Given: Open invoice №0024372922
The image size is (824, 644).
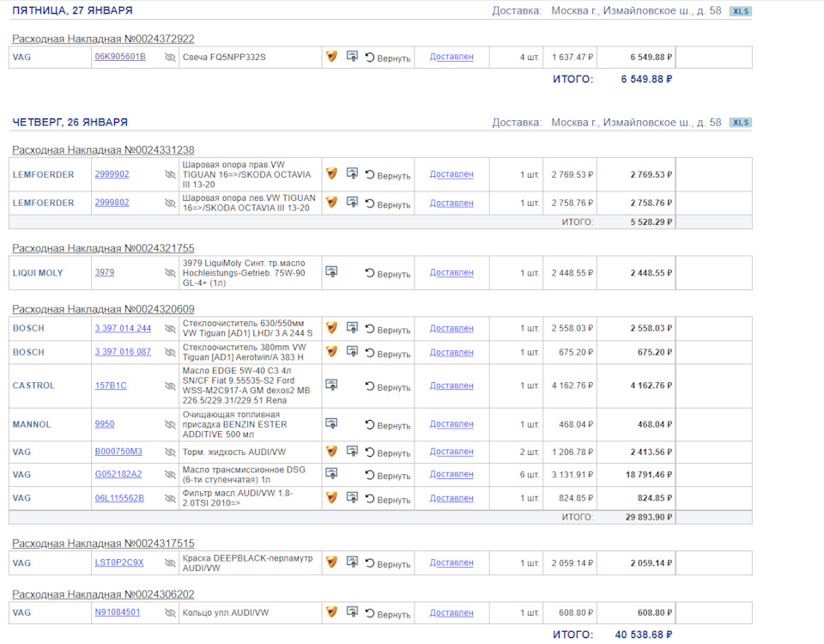Looking at the screenshot, I should tap(103, 39).
